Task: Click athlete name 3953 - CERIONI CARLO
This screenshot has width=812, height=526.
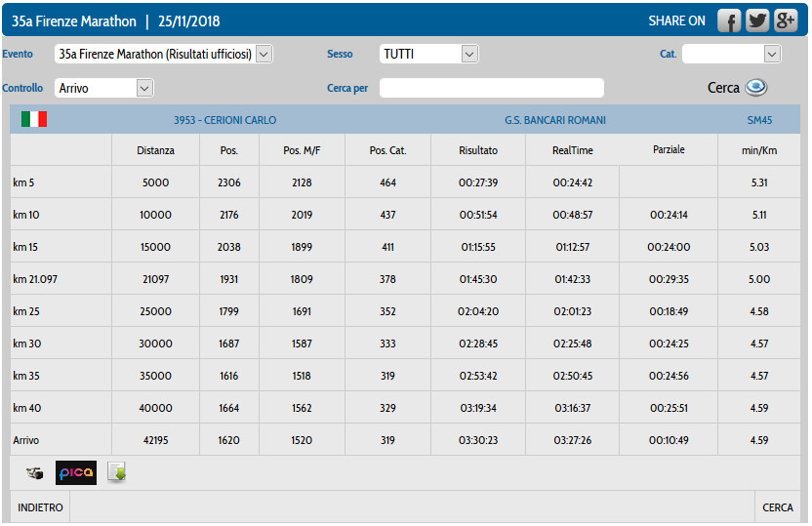Action: tap(224, 120)
